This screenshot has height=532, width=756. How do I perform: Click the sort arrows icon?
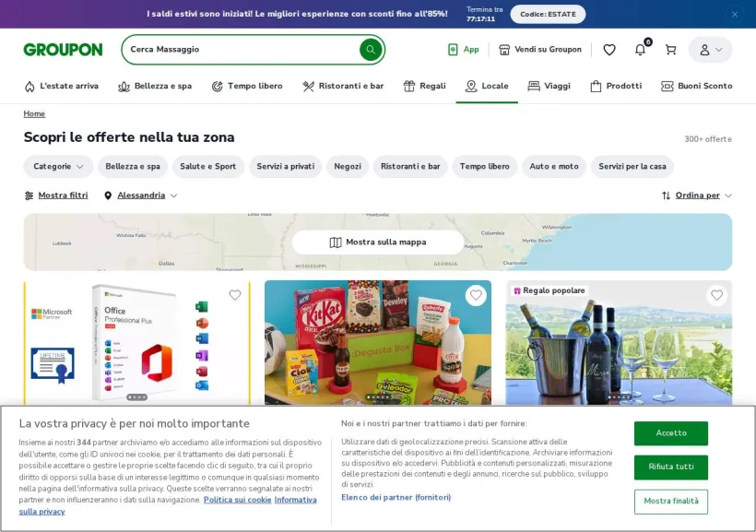(x=666, y=195)
